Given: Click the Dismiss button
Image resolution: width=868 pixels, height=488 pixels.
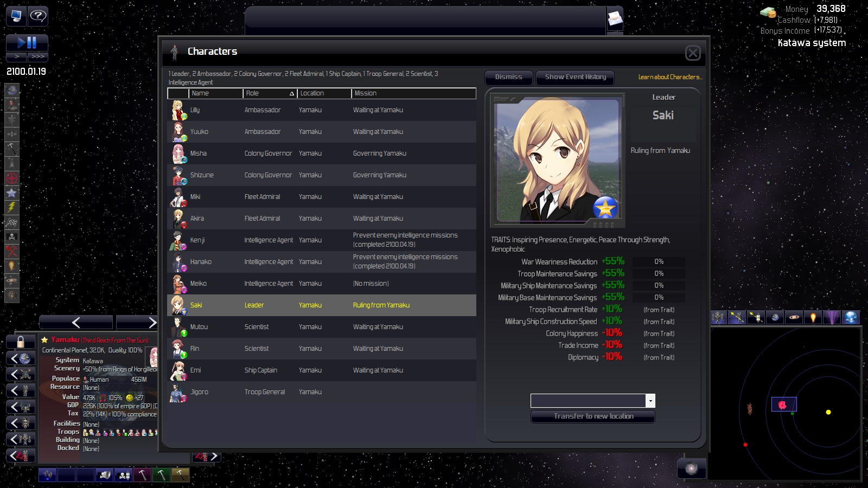Looking at the screenshot, I should [508, 77].
